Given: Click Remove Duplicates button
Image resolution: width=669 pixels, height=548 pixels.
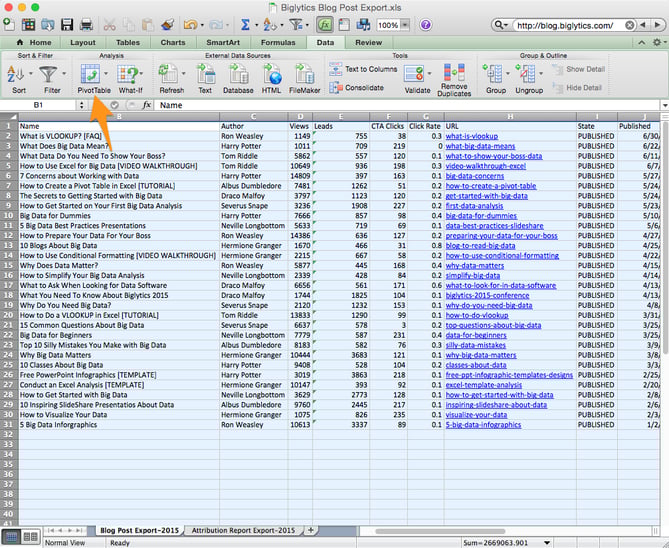Looking at the screenshot, I should (x=454, y=80).
